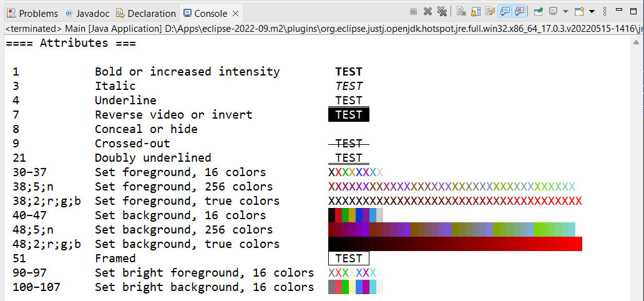The image size is (644, 301).
Task: Click the Remove Launch single-X icon
Action: click(427, 12)
